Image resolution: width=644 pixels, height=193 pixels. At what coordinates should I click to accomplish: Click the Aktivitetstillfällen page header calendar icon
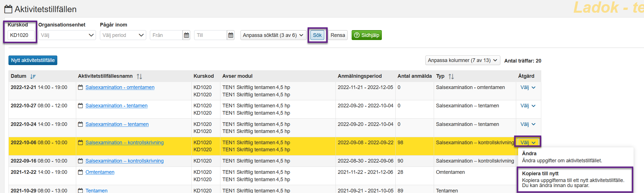point(8,9)
